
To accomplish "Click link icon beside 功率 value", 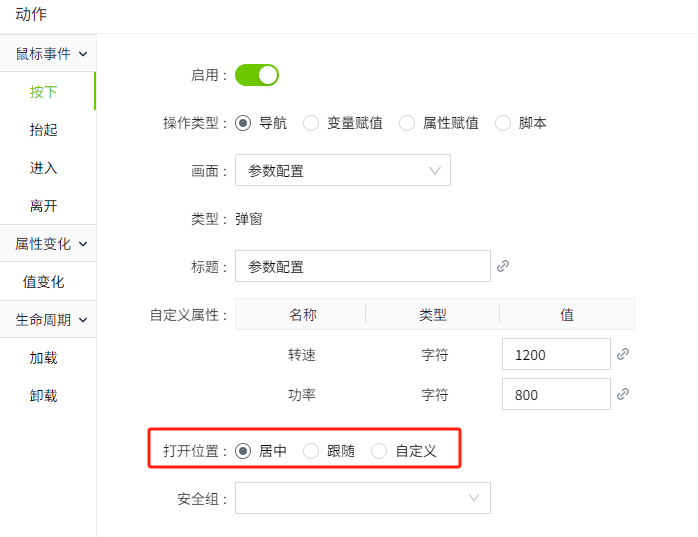I will (x=623, y=394).
